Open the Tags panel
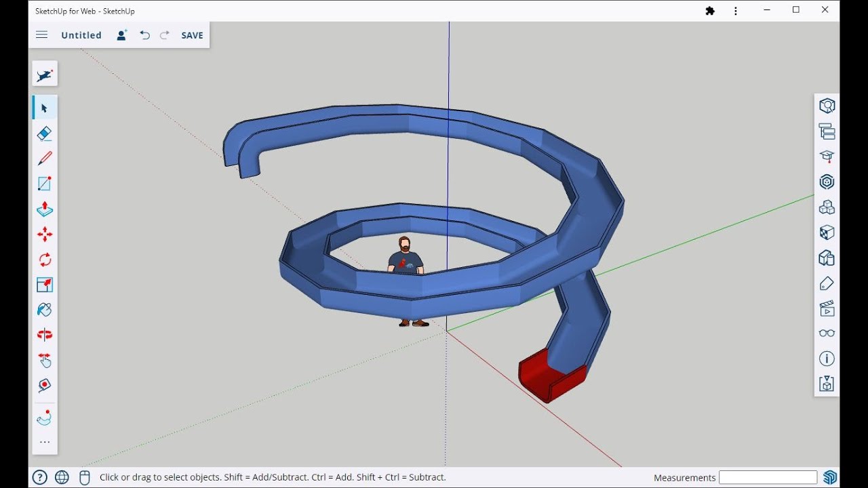Viewport: 868px width, 488px height. [827, 283]
